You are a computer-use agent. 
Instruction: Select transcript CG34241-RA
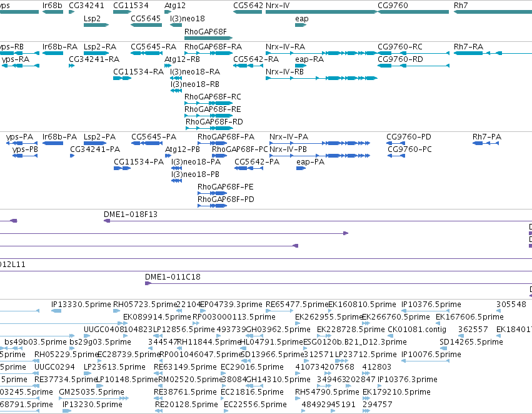(x=94, y=59)
